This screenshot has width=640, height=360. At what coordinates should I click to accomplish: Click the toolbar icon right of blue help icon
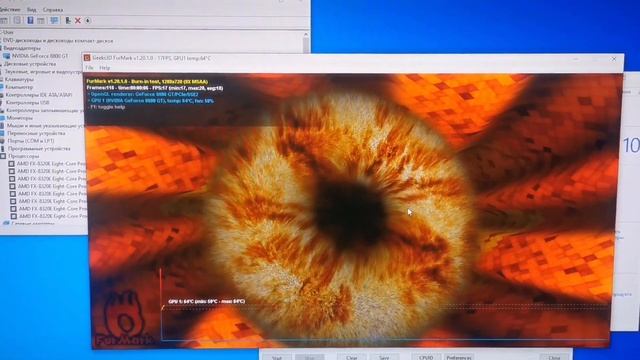tap(41, 20)
